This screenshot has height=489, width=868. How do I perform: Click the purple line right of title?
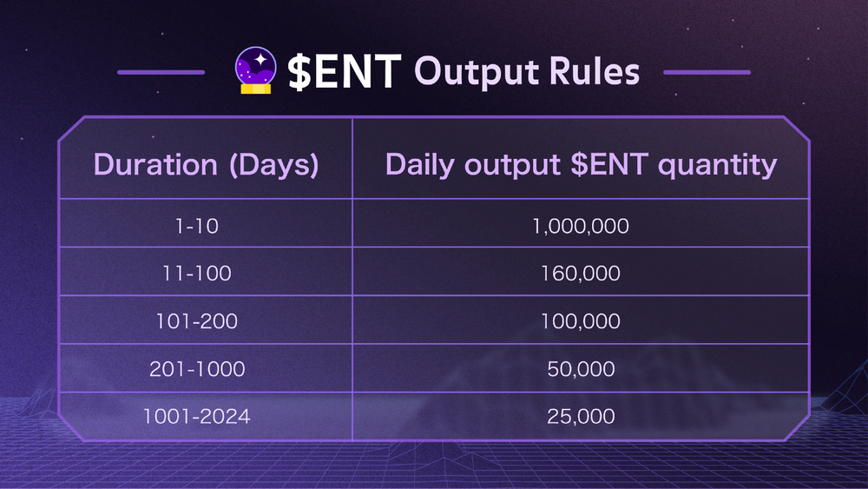coord(707,72)
